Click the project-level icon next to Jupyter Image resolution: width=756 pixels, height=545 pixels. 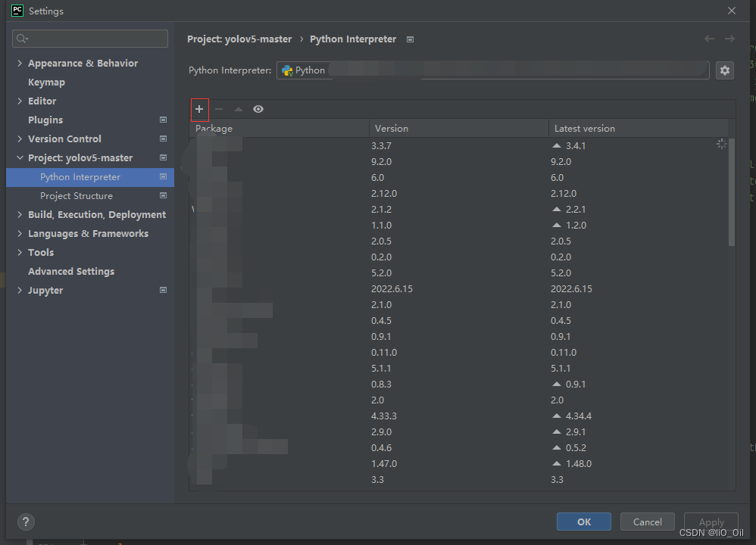[164, 290]
